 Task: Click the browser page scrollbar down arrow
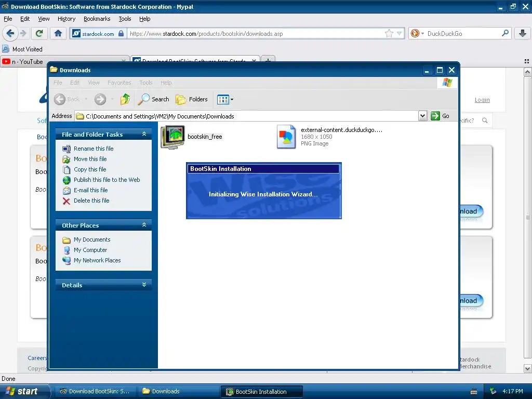(x=527, y=368)
